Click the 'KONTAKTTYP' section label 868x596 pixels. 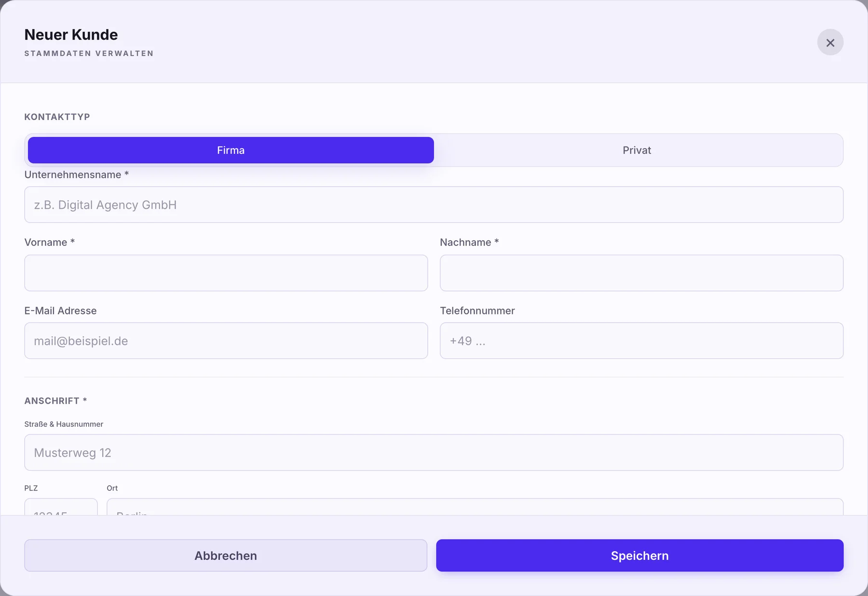pyautogui.click(x=57, y=117)
